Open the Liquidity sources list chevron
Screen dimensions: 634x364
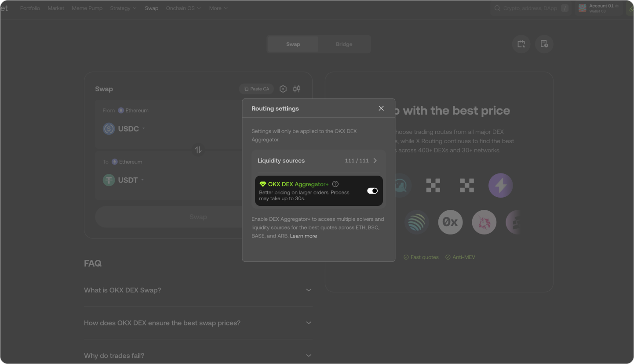tap(375, 161)
